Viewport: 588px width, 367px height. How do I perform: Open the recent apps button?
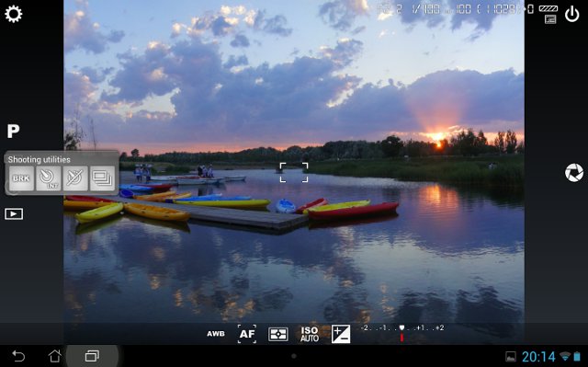(x=92, y=356)
